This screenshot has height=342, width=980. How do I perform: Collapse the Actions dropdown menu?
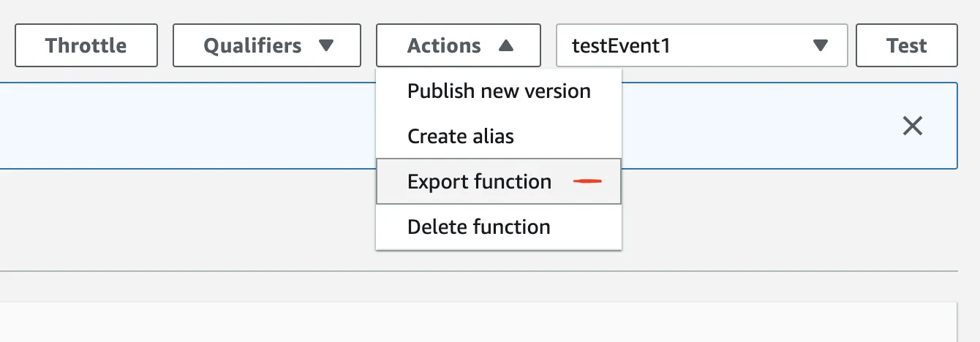(458, 45)
